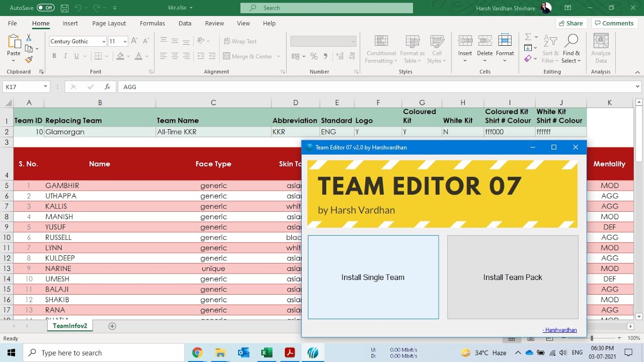
Task: Add a new sheet with plus icon
Action: (112, 326)
